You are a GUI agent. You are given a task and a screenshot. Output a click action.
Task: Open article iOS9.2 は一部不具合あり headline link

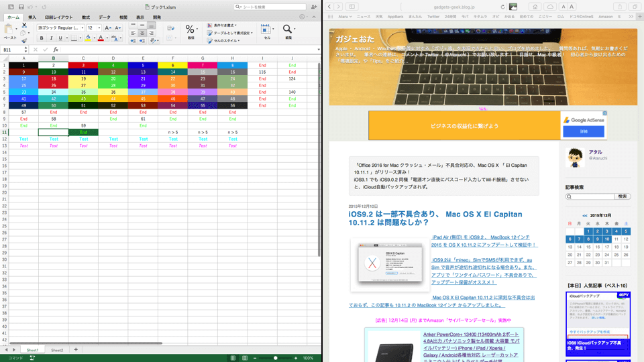[435, 219]
